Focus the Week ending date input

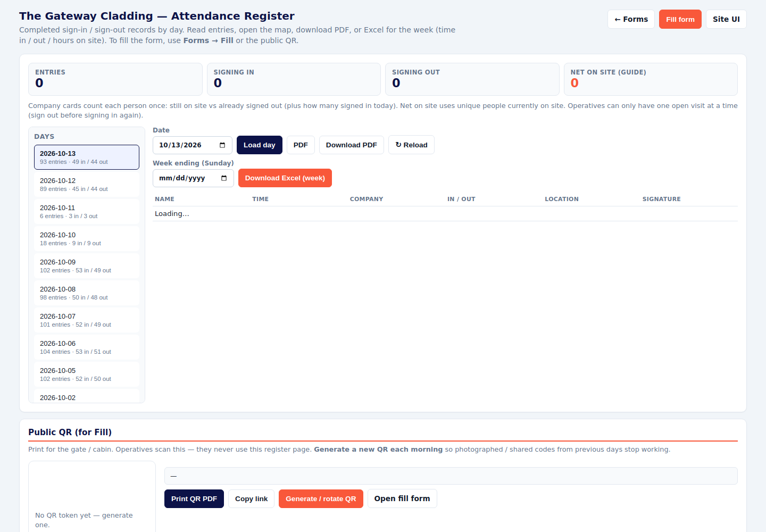pyautogui.click(x=193, y=178)
